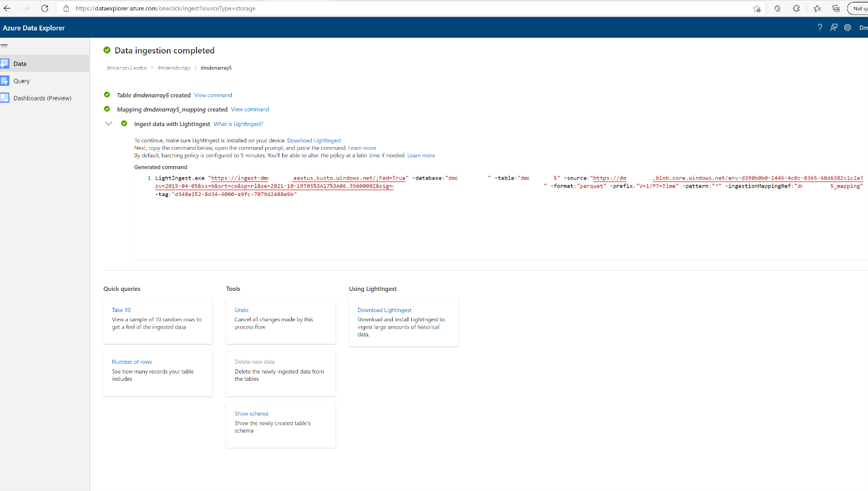Open the Settings gear in the header

[847, 27]
